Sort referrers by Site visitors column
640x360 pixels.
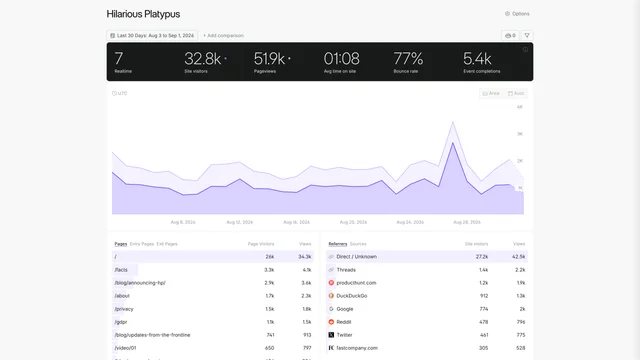pos(476,244)
